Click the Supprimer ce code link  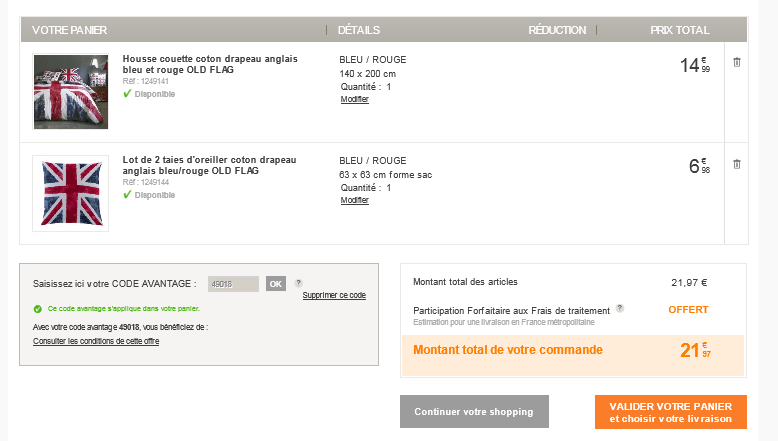click(334, 296)
